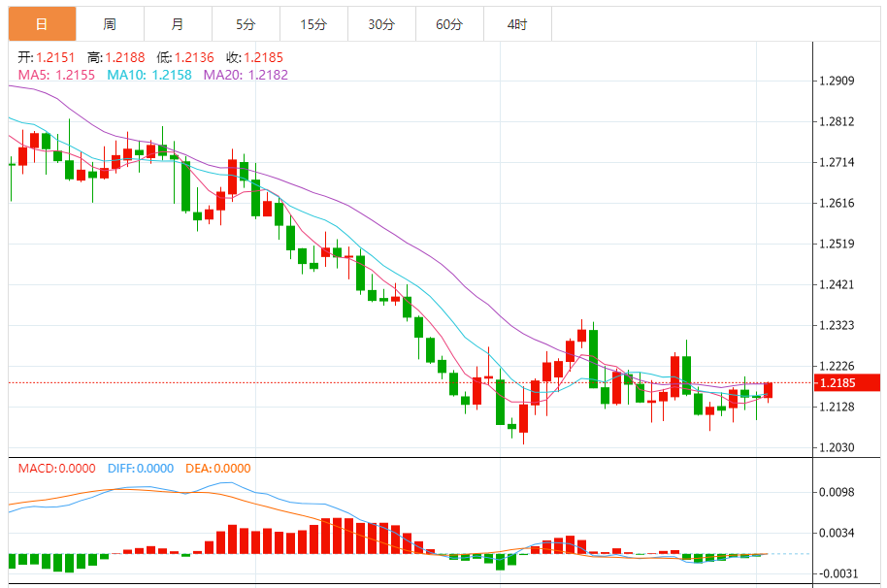The width and height of the screenshot is (887, 588).
Task: Click the 1.2616 price axis label
Action: coord(837,203)
